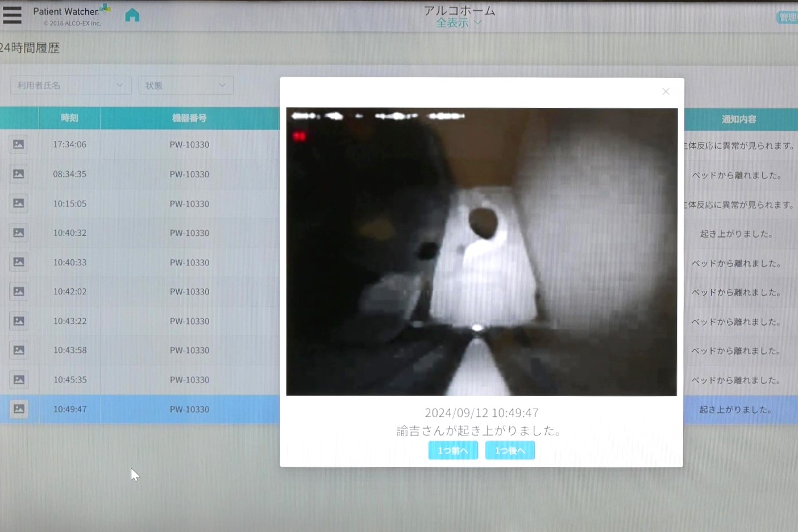This screenshot has height=532, width=798.
Task: Click image icon of highlighted 10:49:47 row
Action: tap(19, 409)
